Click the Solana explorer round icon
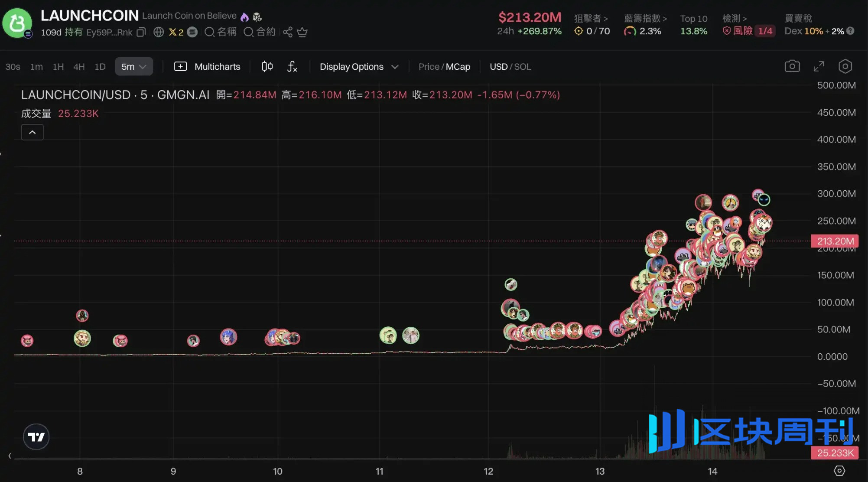 pyautogui.click(x=192, y=32)
